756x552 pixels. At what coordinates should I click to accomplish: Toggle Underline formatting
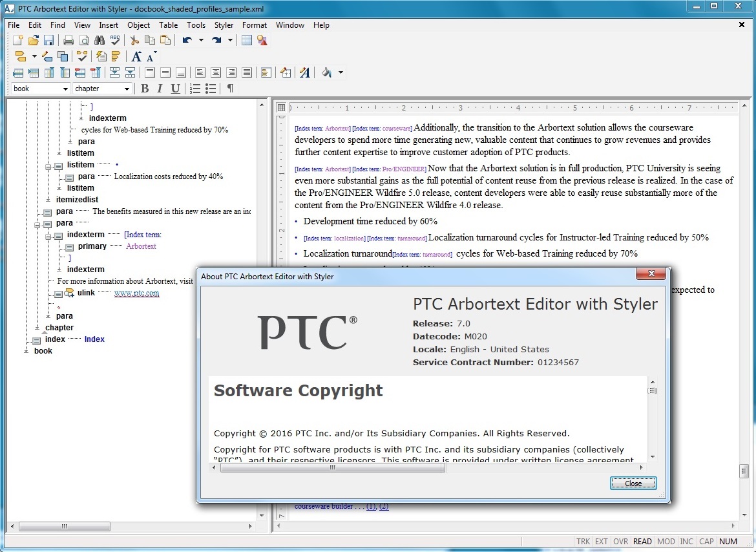[175, 89]
